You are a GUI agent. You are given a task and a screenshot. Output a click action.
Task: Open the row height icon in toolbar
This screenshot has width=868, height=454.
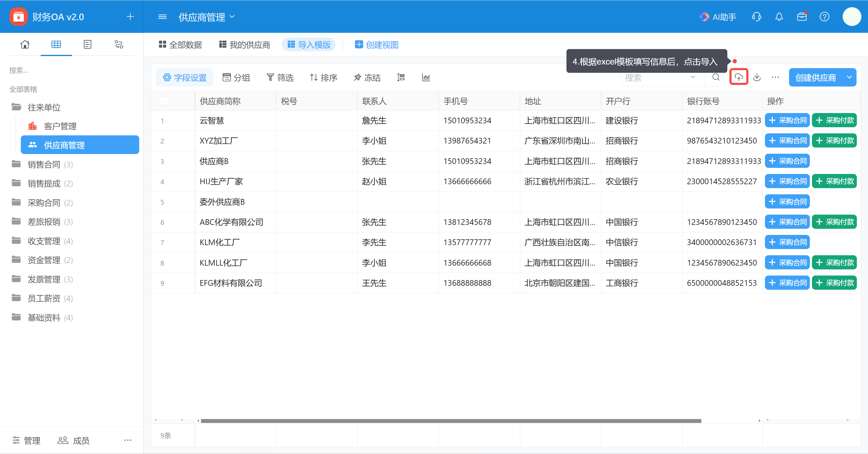401,77
